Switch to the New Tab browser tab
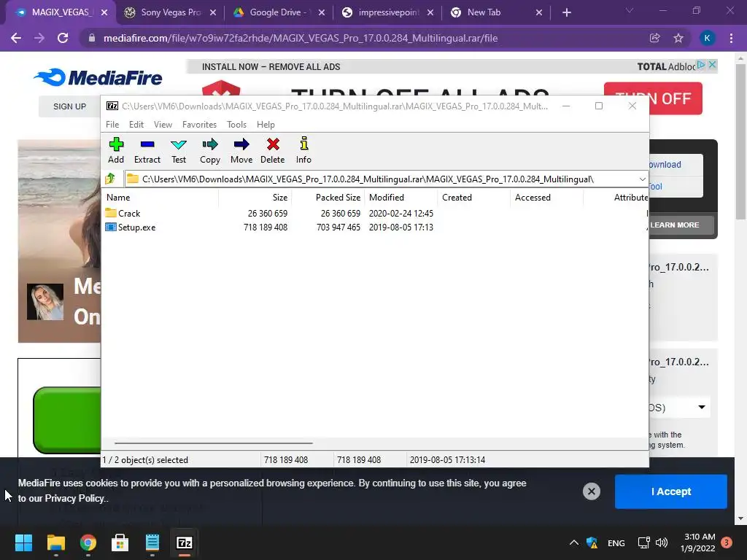Image resolution: width=747 pixels, height=560 pixels. (495, 12)
